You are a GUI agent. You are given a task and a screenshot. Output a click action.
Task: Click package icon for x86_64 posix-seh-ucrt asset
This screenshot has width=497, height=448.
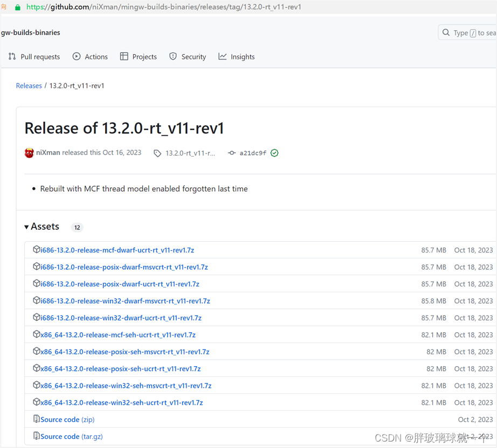point(37,368)
